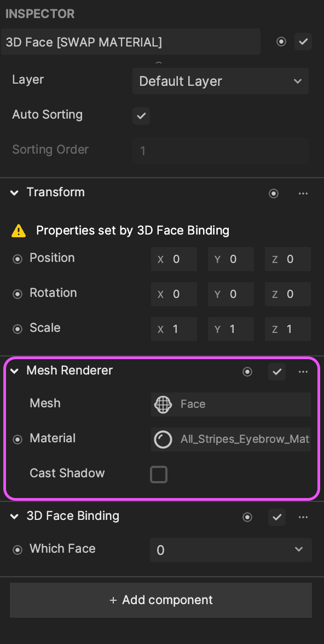Click the Scale Z value field
Screen dimensions: 324x644
coord(287,329)
